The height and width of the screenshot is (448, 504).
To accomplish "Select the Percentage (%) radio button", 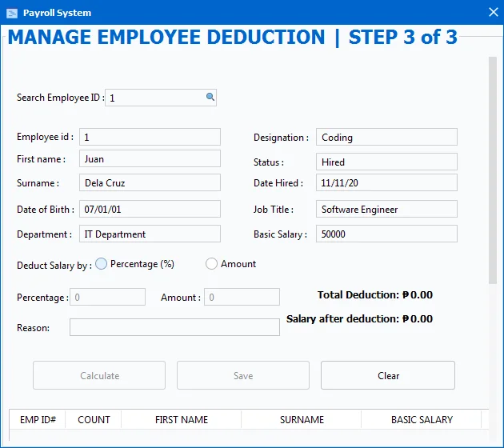I will click(102, 264).
